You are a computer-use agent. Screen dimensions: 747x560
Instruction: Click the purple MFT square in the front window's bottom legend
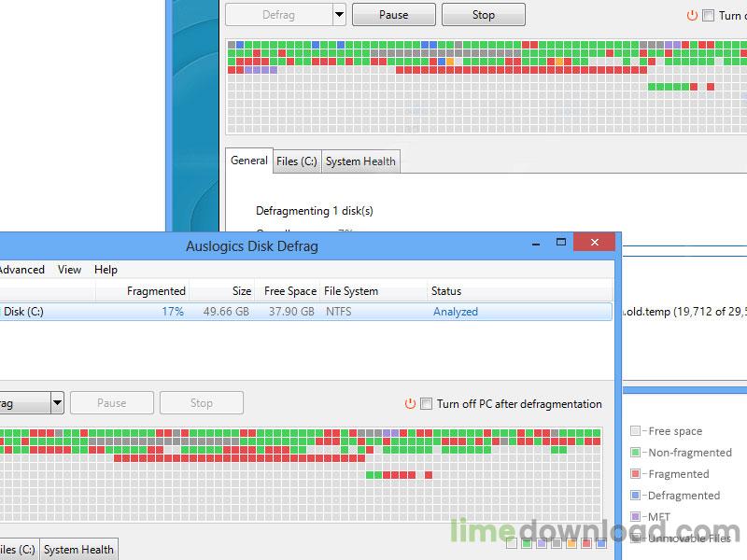(x=542, y=543)
